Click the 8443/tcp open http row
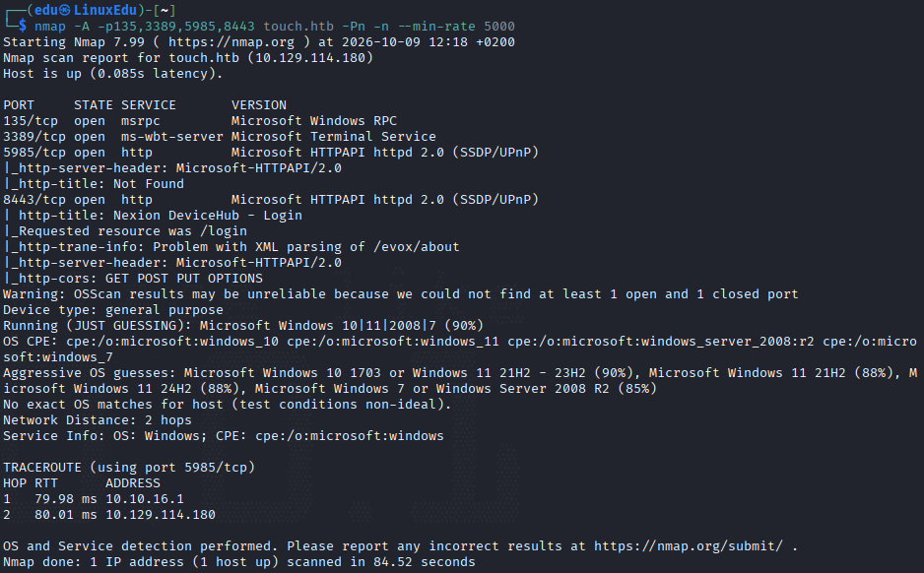Image resolution: width=924 pixels, height=573 pixels. tap(271, 200)
